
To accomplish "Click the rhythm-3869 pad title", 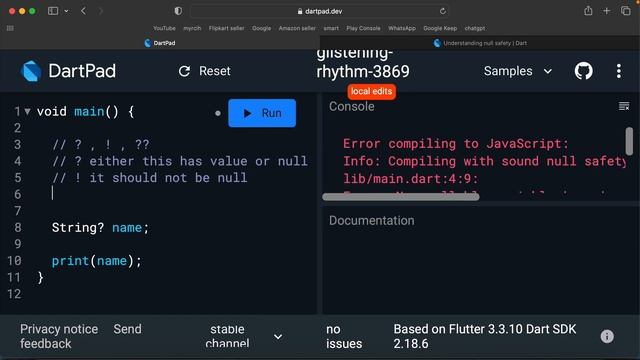I will 362,71.
